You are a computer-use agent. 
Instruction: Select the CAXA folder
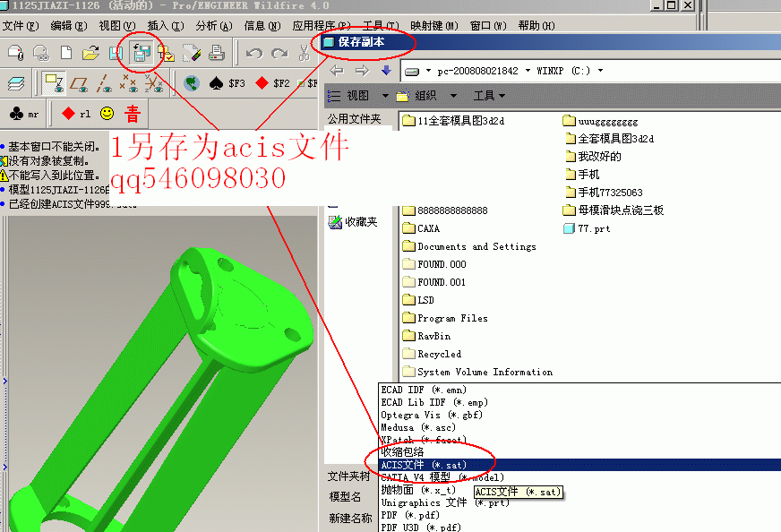421,228
